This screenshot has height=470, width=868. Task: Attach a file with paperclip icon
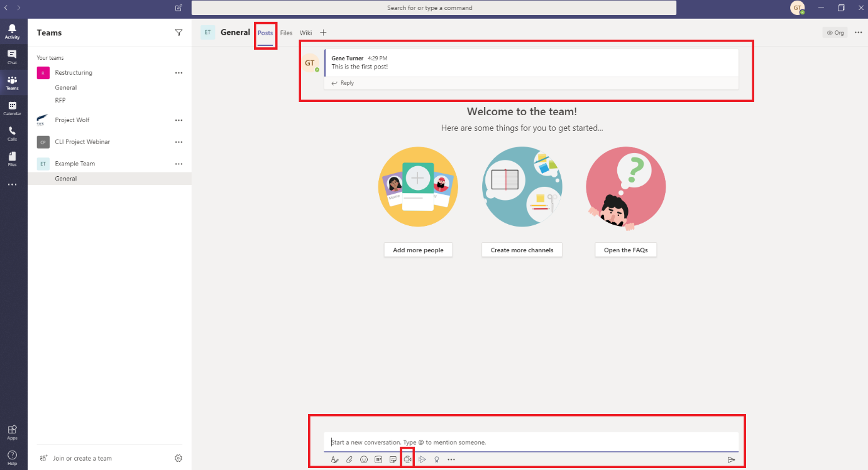click(349, 459)
